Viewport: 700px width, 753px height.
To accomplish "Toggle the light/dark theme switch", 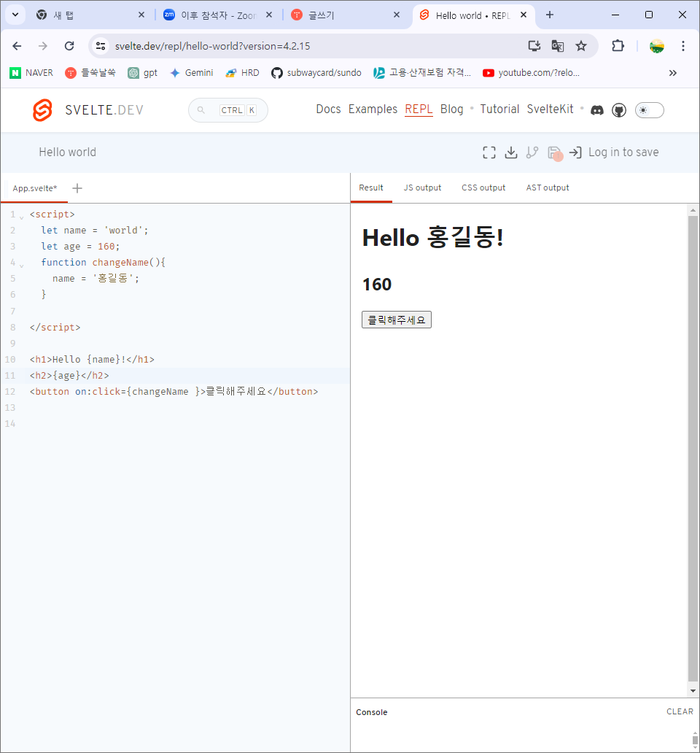I will click(650, 110).
